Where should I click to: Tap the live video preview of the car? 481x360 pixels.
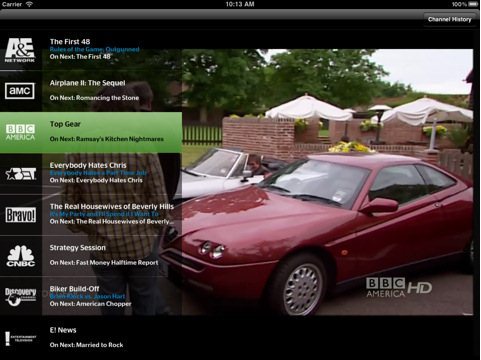point(327,182)
